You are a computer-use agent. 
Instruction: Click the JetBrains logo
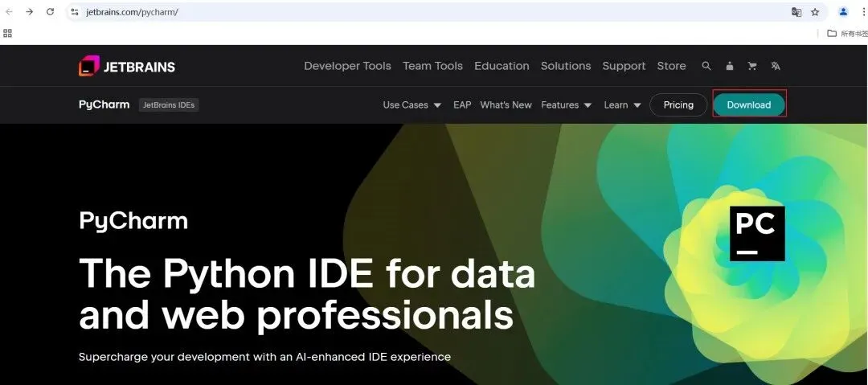tap(127, 67)
